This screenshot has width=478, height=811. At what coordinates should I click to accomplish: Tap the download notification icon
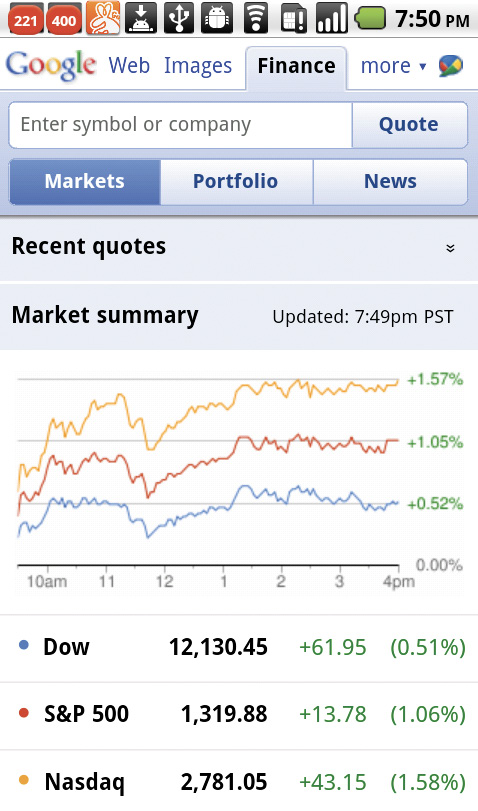[x=141, y=18]
